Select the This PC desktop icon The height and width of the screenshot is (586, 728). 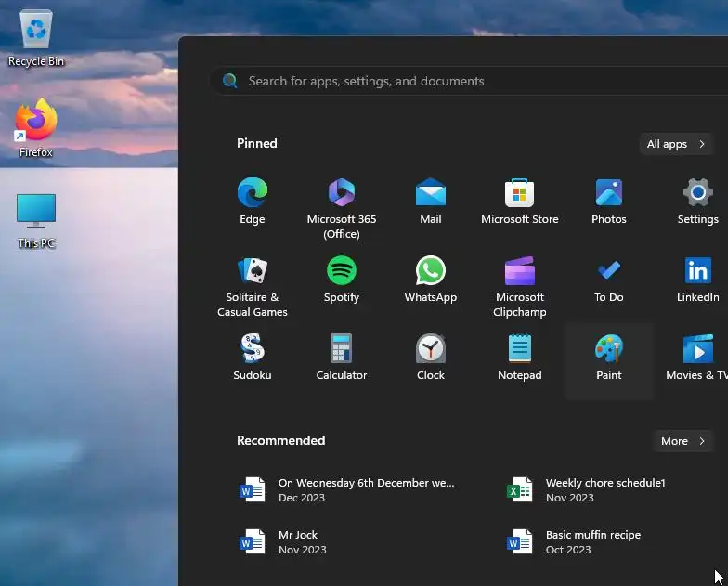35,221
